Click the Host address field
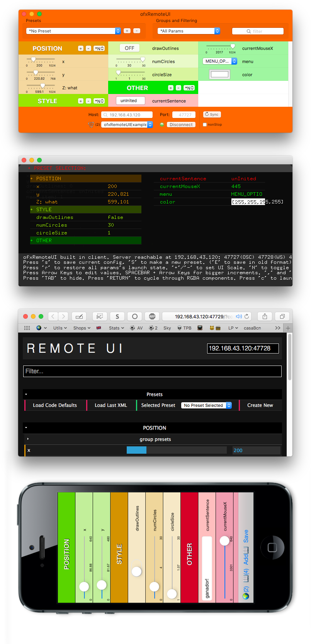This screenshot has width=311, height=644. (127, 115)
